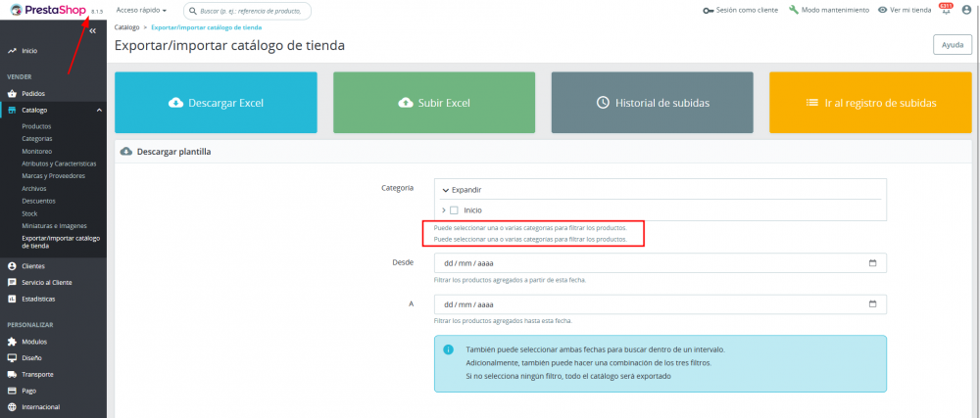Open Archivos in the sidebar
Image resolution: width=980 pixels, height=418 pixels.
click(33, 188)
